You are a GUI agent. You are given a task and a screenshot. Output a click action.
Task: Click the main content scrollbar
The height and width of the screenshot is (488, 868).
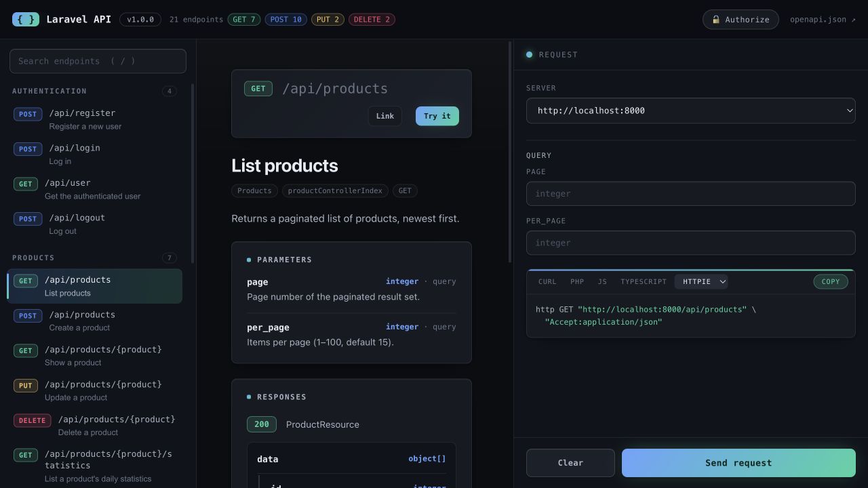coord(511,152)
